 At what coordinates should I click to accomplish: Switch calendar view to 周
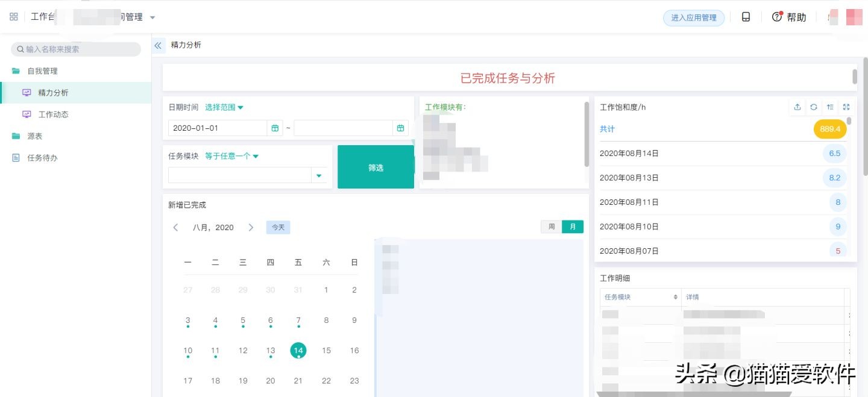point(551,227)
